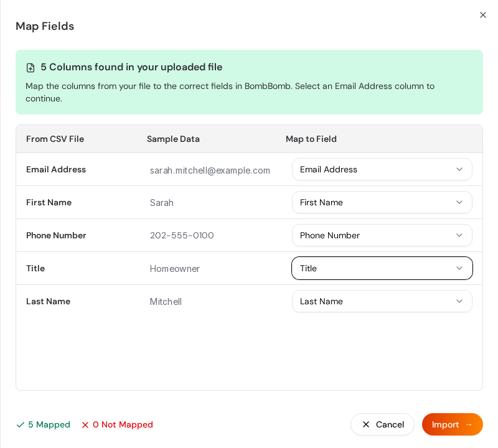This screenshot has width=498, height=448.
Task: Click '5 Columns found in your uploaded file' heading
Action: click(131, 67)
